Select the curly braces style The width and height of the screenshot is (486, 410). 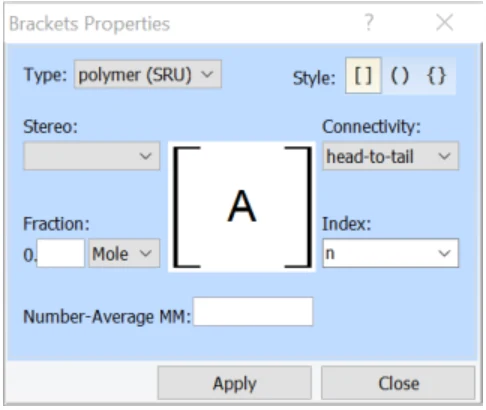436,76
